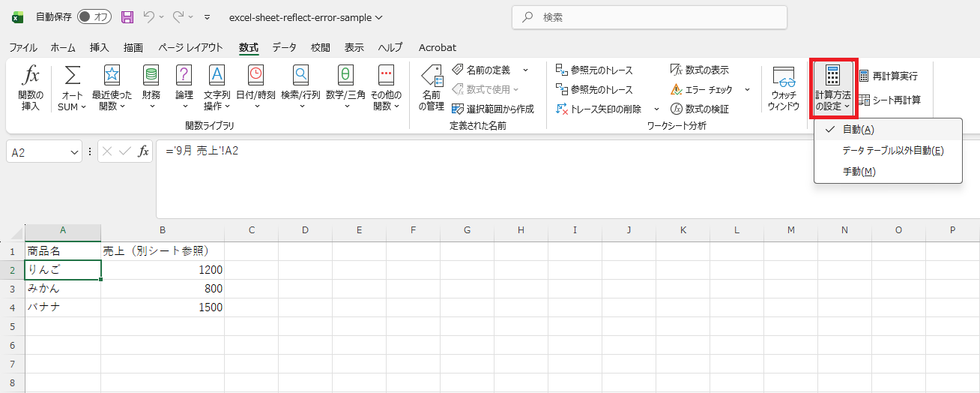Show Formulas (数式の表示)
Screen dimensions: 980x393
tap(699, 70)
